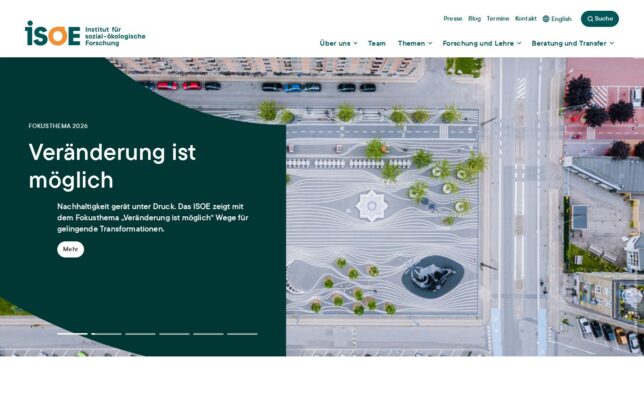Open the Kontakt page
Screen dimensions: 644x403
coord(526,18)
